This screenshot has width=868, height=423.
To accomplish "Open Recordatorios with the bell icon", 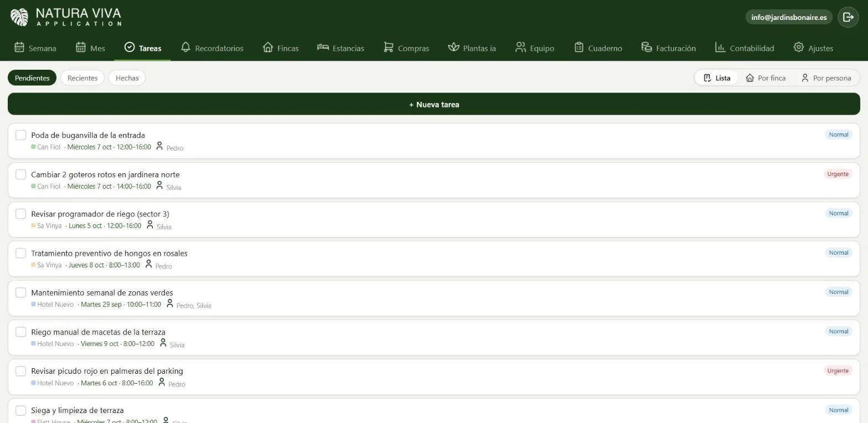I will [212, 48].
